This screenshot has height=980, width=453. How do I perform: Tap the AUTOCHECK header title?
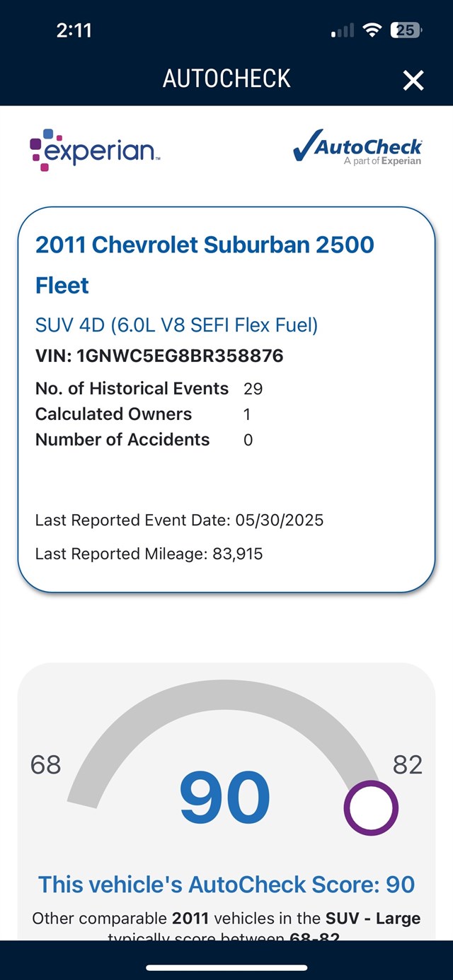tap(226, 78)
